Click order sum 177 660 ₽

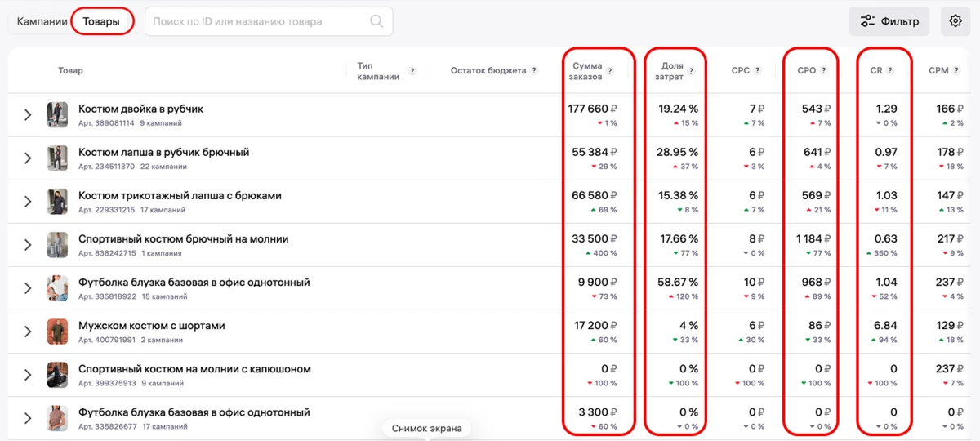592,109
